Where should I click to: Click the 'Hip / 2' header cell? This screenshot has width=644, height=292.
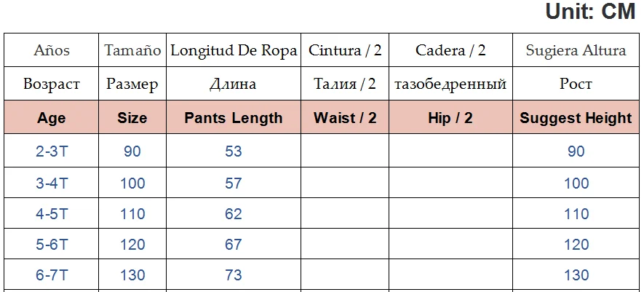(x=450, y=118)
